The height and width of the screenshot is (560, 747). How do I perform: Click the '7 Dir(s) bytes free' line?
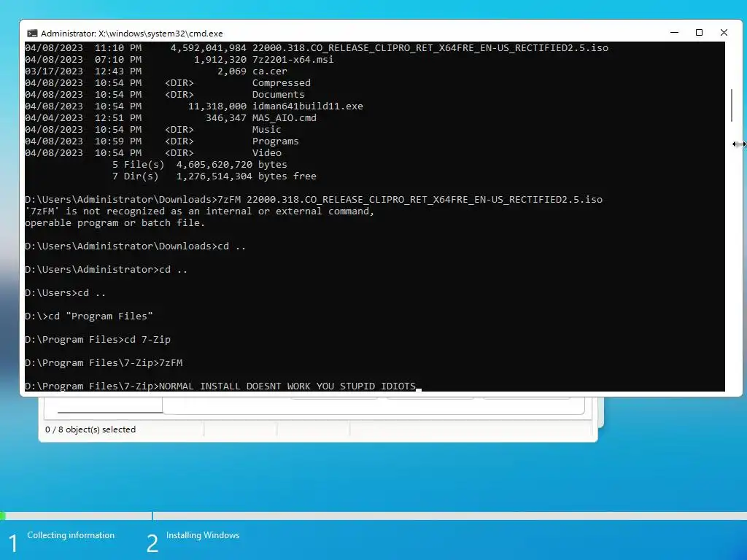click(214, 176)
